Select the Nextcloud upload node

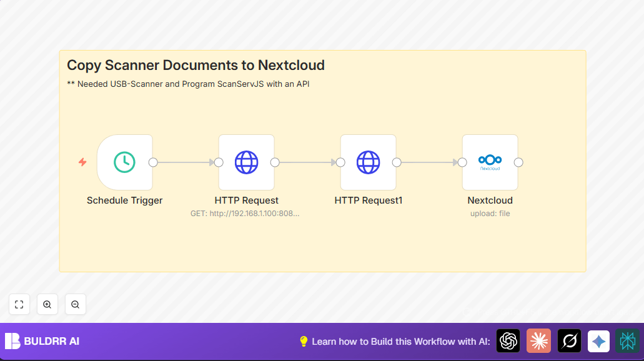[x=490, y=162]
